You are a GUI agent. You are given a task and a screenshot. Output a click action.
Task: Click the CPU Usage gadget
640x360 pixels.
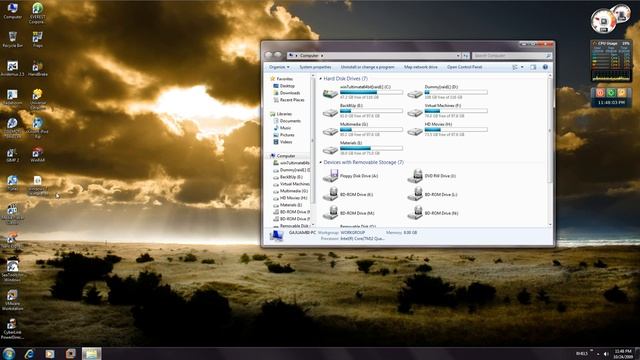pyautogui.click(x=611, y=61)
